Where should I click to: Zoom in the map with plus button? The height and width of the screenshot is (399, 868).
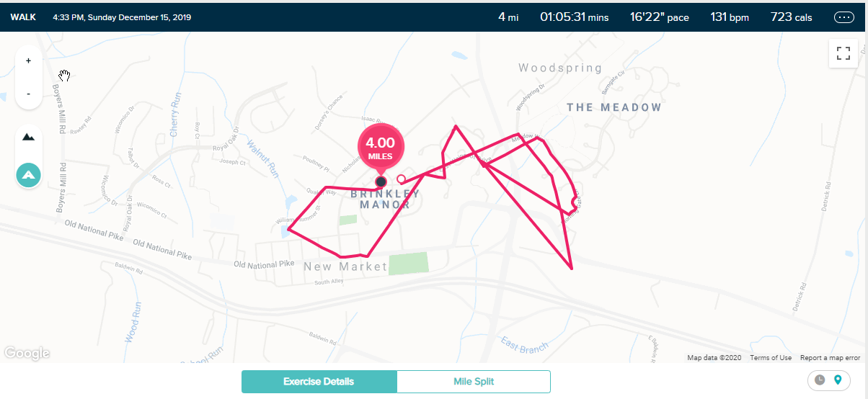[x=28, y=61]
